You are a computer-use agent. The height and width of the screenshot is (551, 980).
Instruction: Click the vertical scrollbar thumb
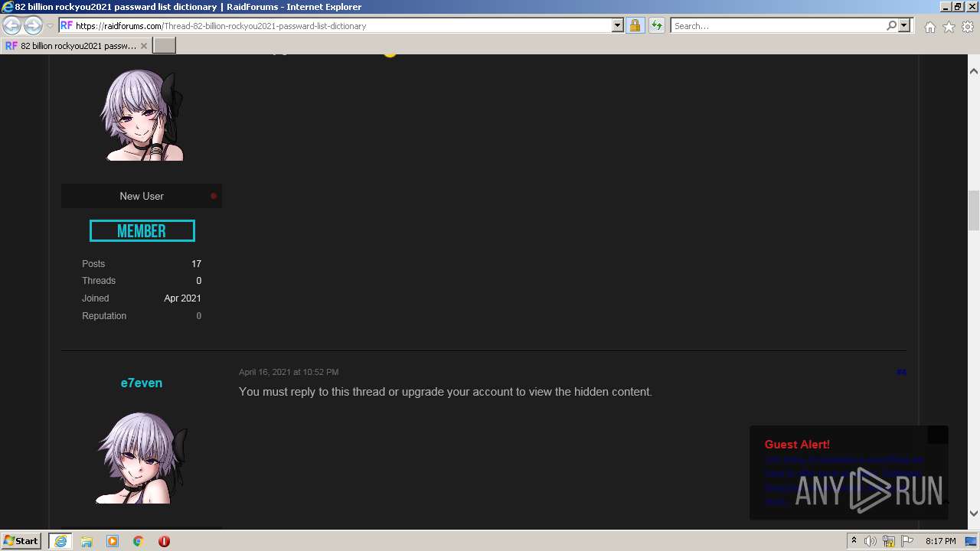pos(974,210)
